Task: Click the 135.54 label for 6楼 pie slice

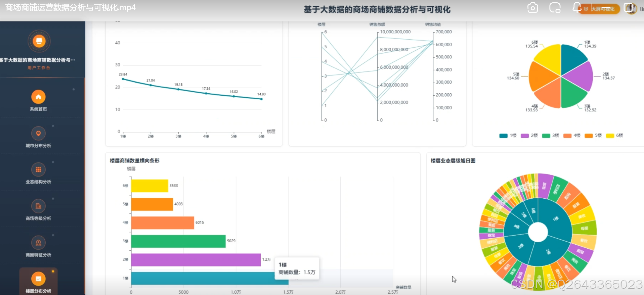Action: 531,46
